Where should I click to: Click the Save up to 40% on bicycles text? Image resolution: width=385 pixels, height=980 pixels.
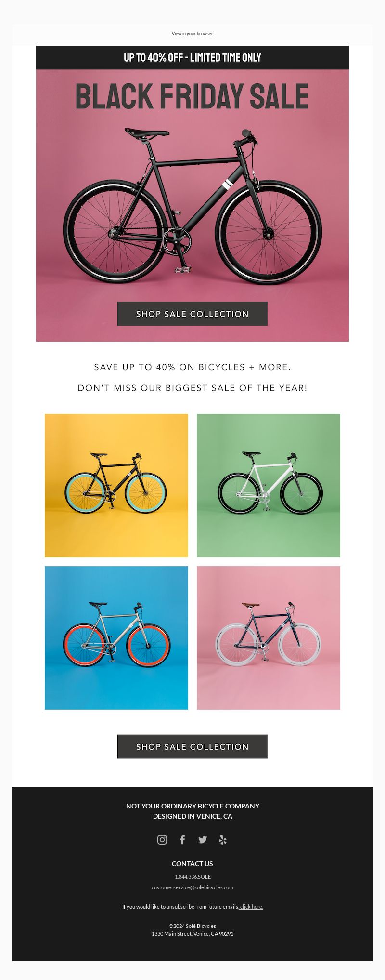[192, 367]
